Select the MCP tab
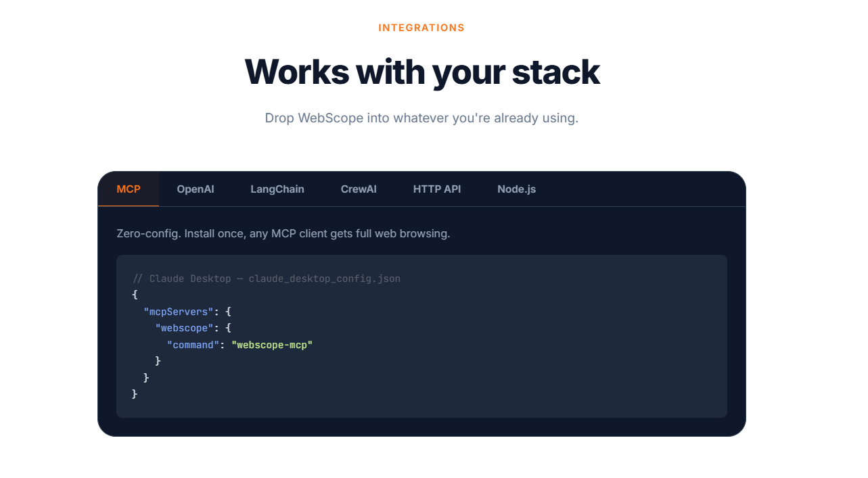The image size is (868, 478). (x=129, y=189)
